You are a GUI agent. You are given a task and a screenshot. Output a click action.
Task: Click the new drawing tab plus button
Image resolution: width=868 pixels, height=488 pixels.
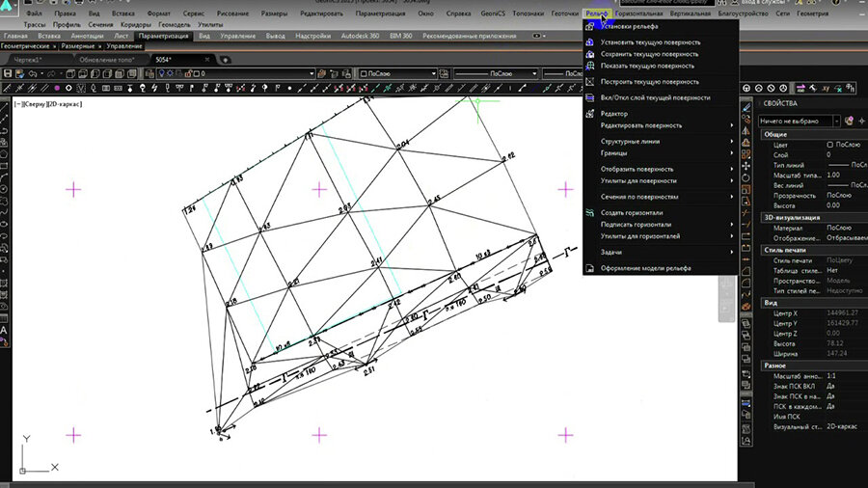tap(226, 60)
